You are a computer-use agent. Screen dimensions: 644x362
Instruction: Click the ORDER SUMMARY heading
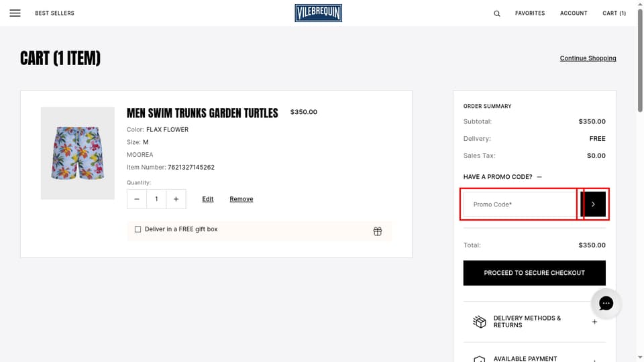[x=487, y=107]
